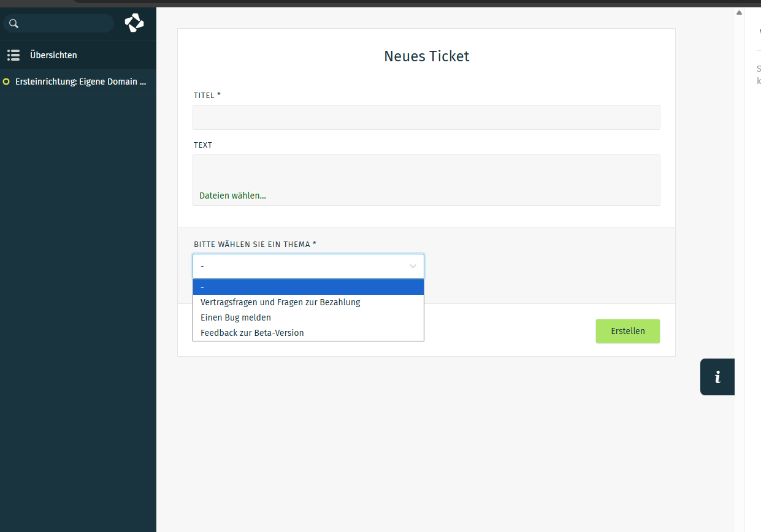This screenshot has width=761, height=532.
Task: Select the highlighted dash placeholder option
Action: click(x=308, y=287)
